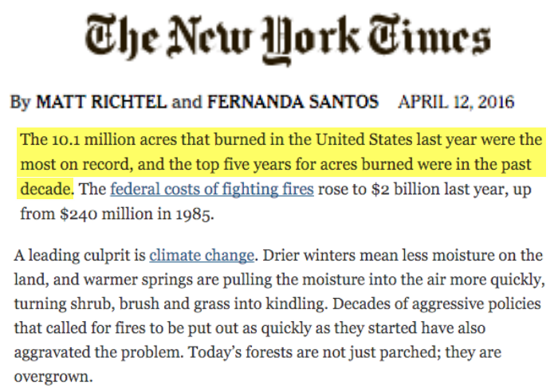Click author name MATT RICHTEL
Screen dimensions: 558x392
pos(101,102)
